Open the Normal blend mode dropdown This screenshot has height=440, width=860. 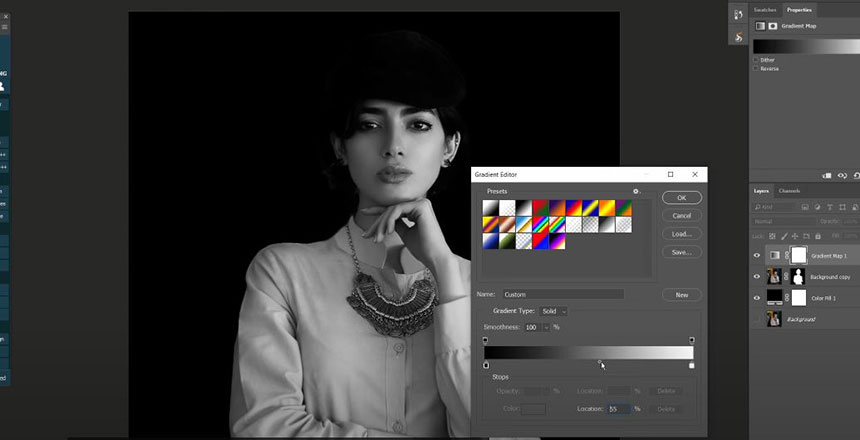click(x=783, y=222)
